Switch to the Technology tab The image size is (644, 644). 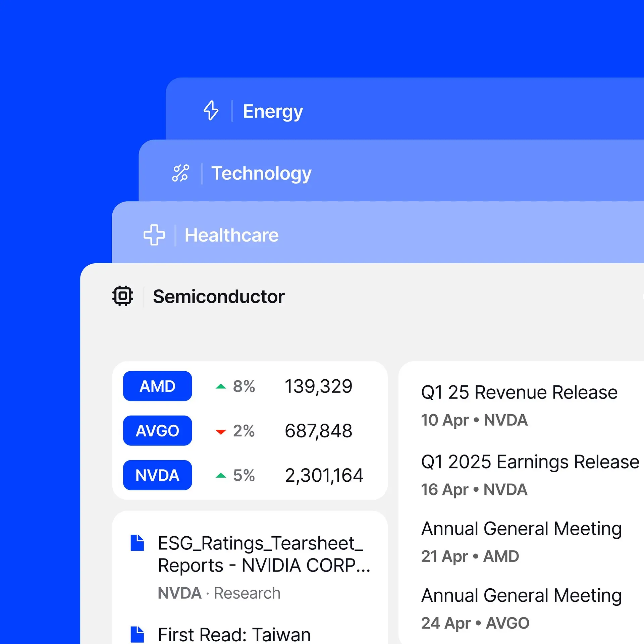391,170
